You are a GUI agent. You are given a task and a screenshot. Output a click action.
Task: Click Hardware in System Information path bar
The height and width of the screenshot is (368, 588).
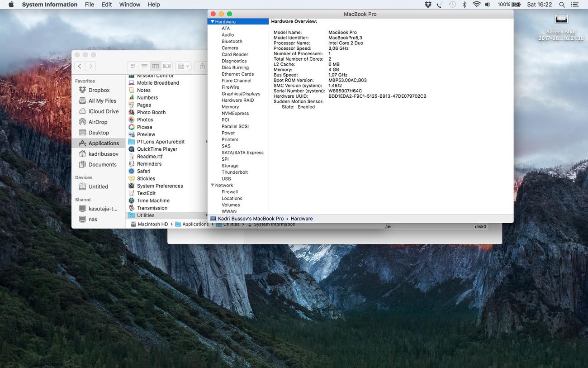coord(302,219)
